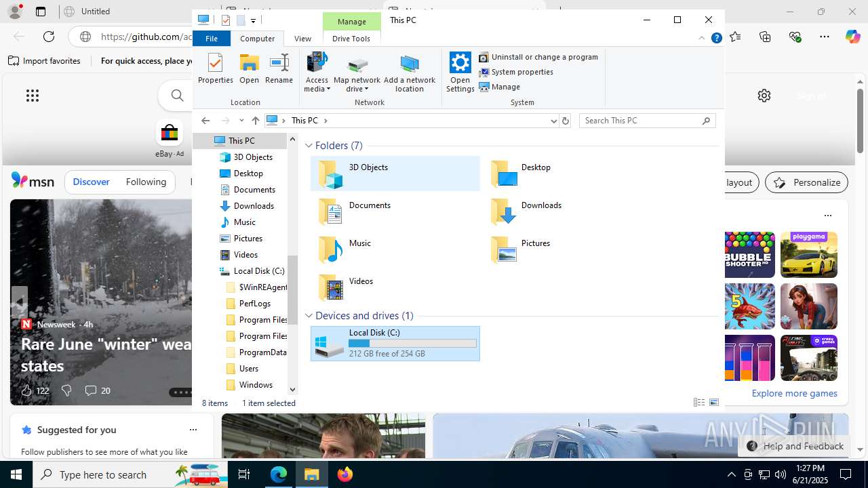
Task: Switch to the Following feed on MSN
Action: coord(146,182)
